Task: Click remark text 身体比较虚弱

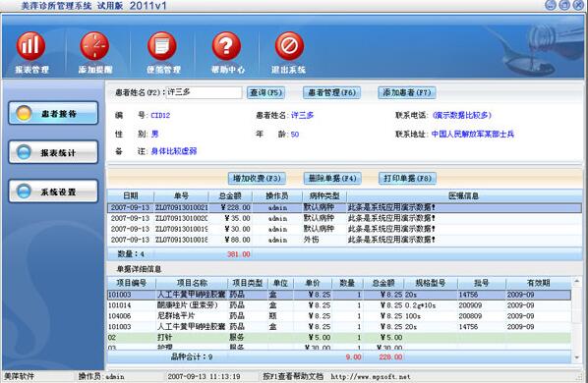Action: pos(174,151)
